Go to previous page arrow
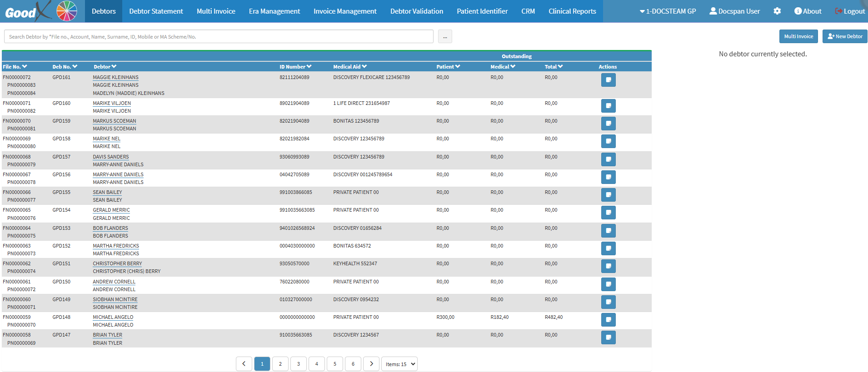 click(x=244, y=364)
